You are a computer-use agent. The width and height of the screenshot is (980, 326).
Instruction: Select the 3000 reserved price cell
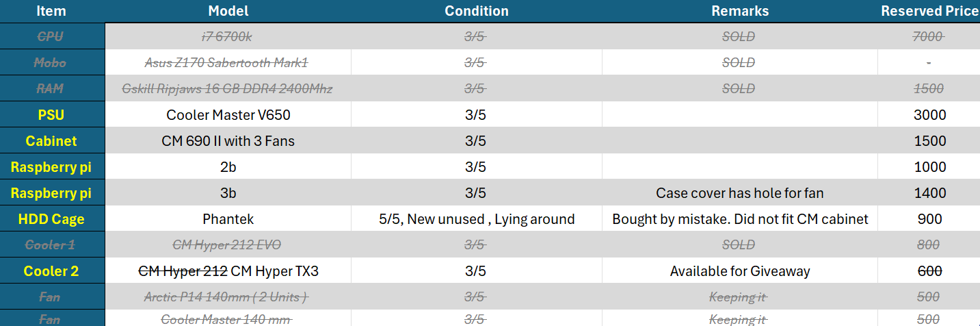(929, 115)
